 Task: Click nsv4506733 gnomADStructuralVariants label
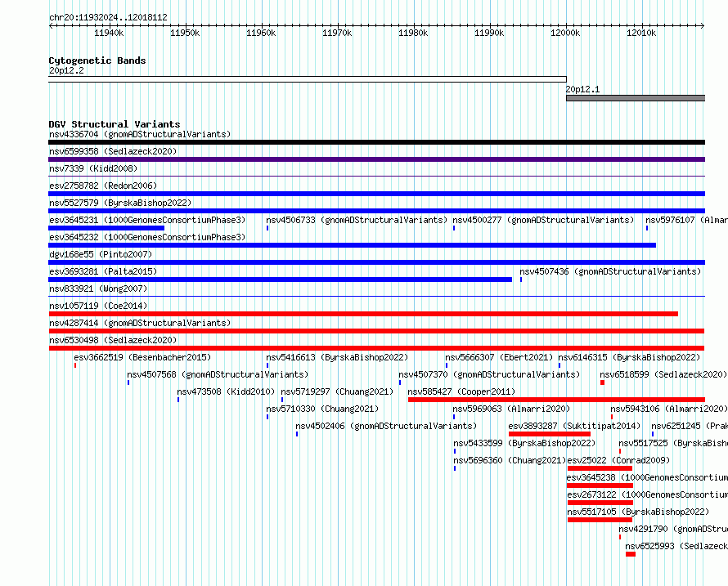coord(357,221)
